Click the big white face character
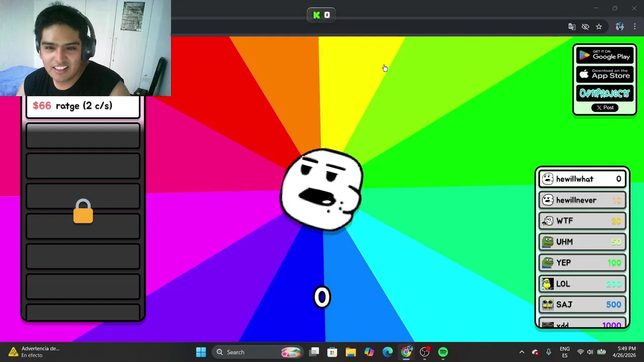This screenshot has width=644, height=362. click(321, 190)
